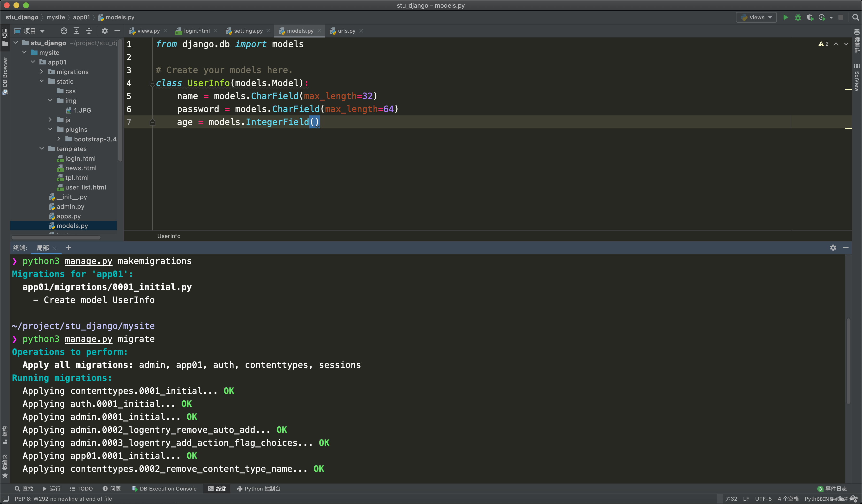The height and width of the screenshot is (504, 862).
Task: Toggle code folding for the UserInfo class
Action: (152, 83)
